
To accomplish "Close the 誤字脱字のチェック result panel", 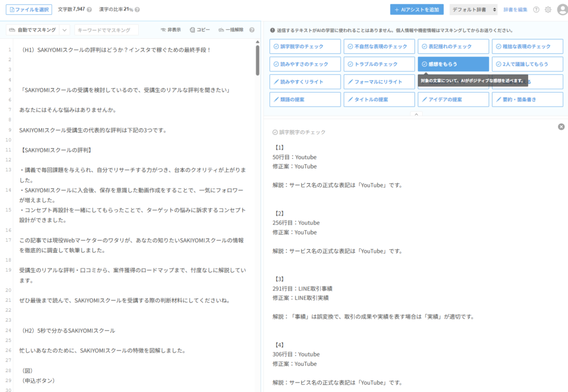I will point(561,126).
